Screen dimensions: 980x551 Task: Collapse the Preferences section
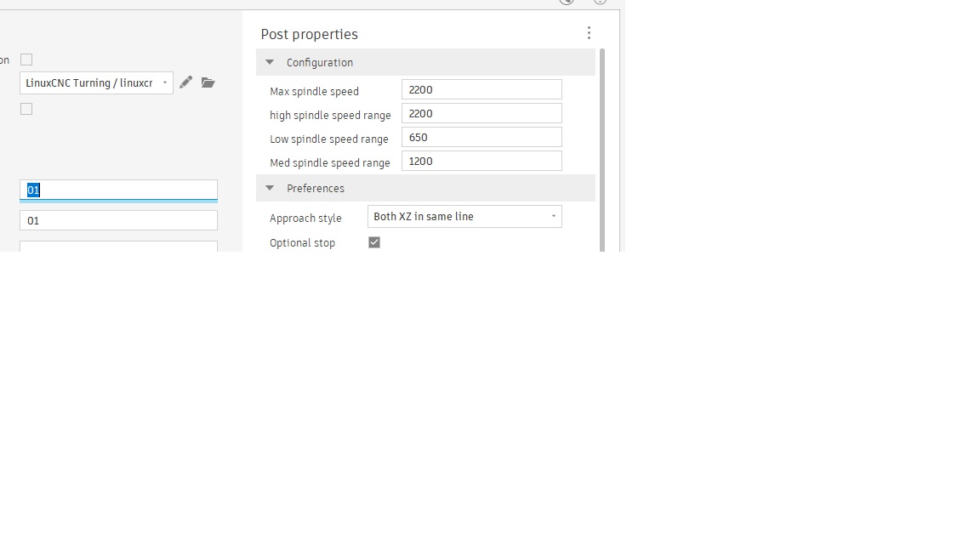point(270,188)
